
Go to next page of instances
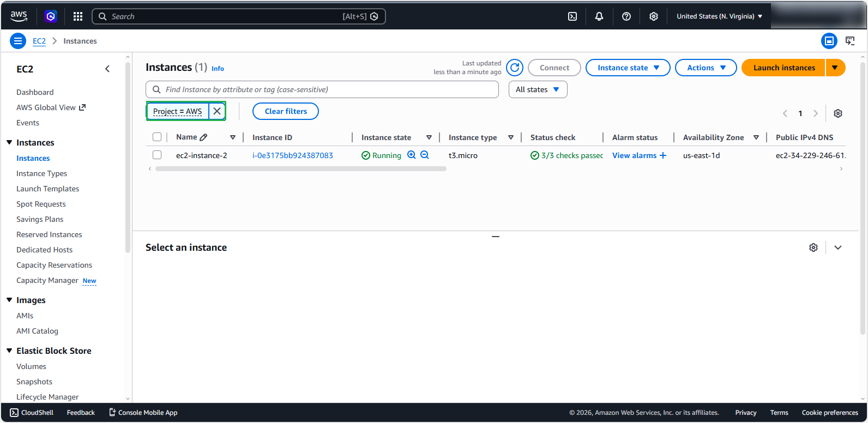(x=816, y=113)
